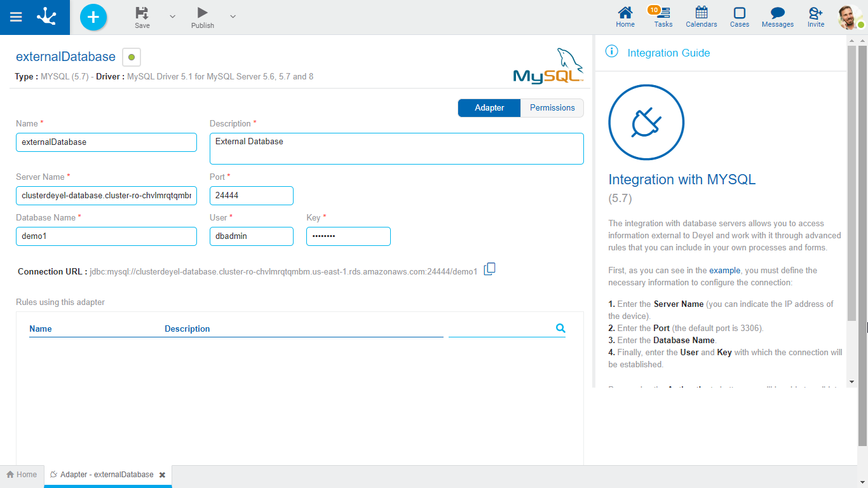Image resolution: width=868 pixels, height=488 pixels.
Task: Expand the Publish options dropdown arrow
Action: (x=233, y=17)
